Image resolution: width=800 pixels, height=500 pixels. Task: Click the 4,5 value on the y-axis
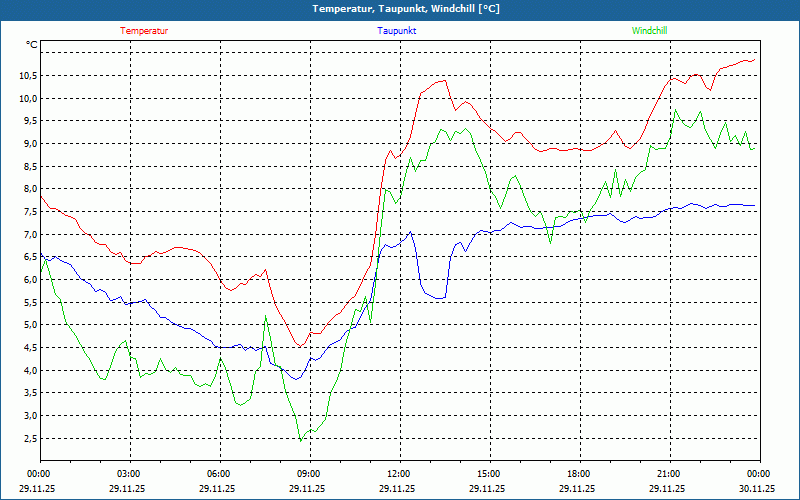click(29, 348)
